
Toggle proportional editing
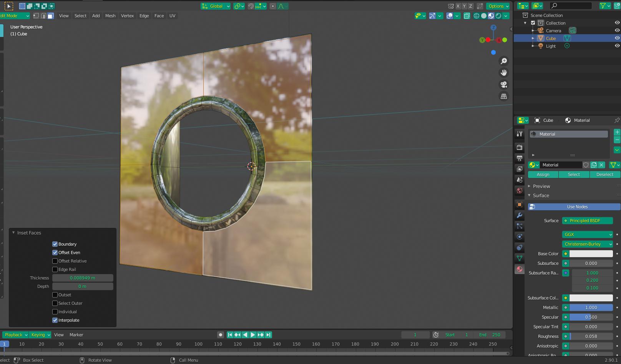click(x=273, y=6)
